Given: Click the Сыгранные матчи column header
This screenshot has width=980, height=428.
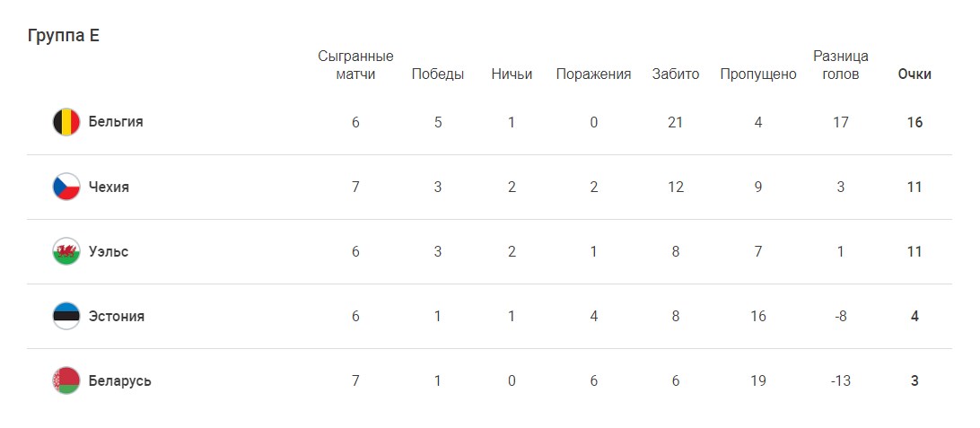Looking at the screenshot, I should (x=355, y=66).
